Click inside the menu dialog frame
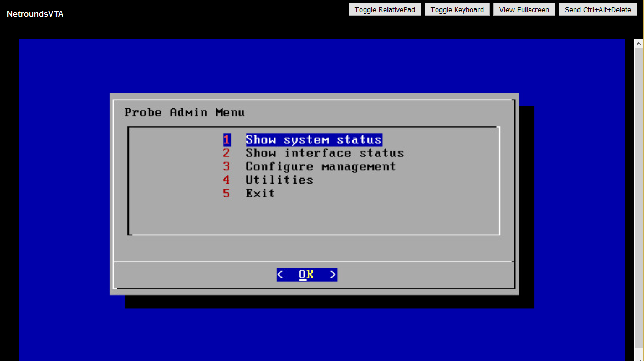 [x=314, y=216]
